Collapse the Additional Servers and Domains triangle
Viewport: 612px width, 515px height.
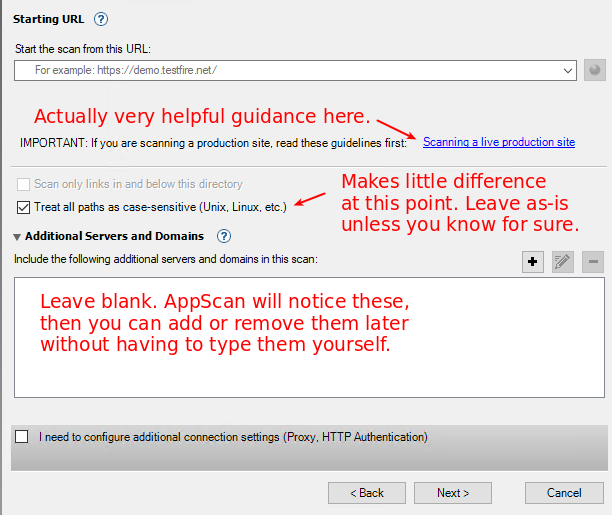pyautogui.click(x=18, y=237)
